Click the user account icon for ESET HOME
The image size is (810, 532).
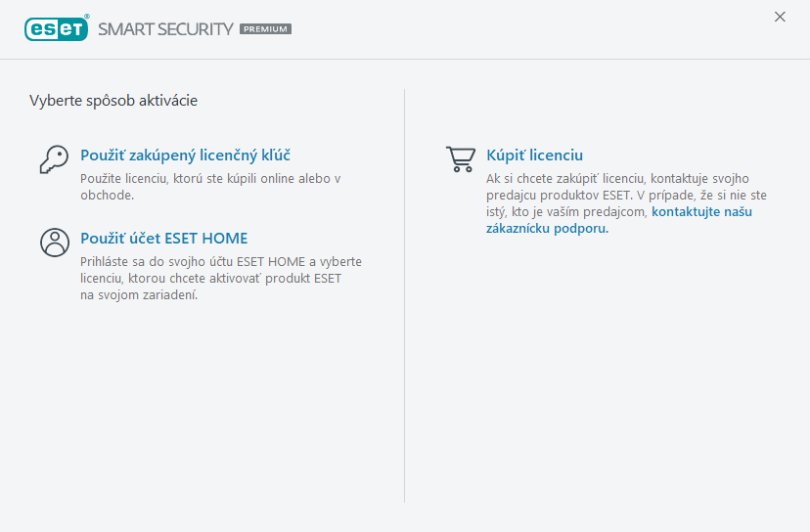click(54, 242)
